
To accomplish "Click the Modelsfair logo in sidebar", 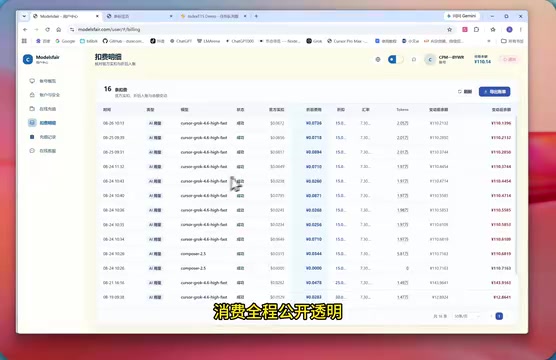I will pos(28,59).
